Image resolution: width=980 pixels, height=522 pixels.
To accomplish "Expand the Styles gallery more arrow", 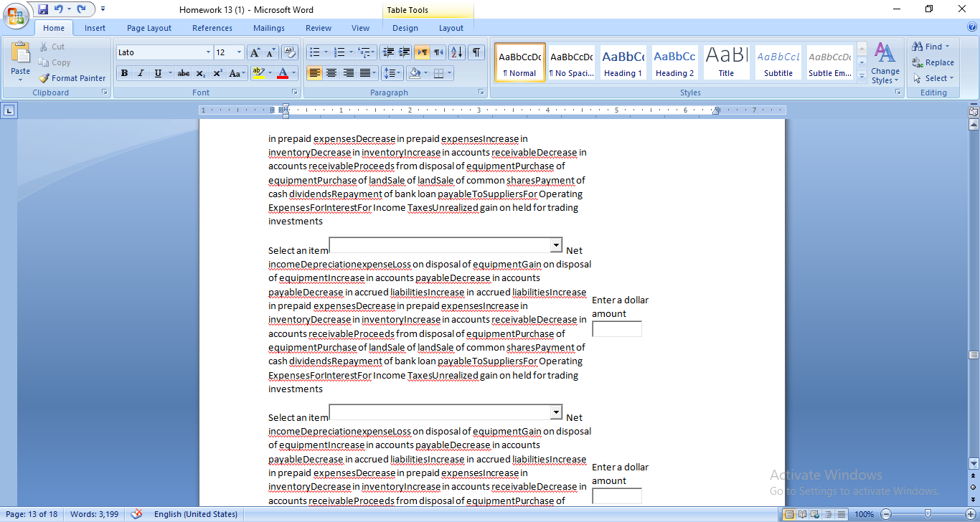I will click(862, 75).
